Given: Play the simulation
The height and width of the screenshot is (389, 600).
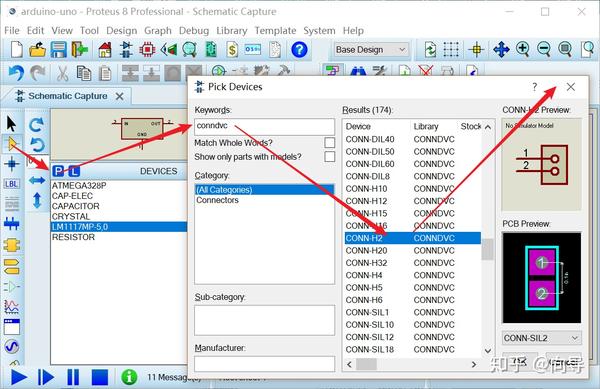Looking at the screenshot, I should click(x=18, y=378).
